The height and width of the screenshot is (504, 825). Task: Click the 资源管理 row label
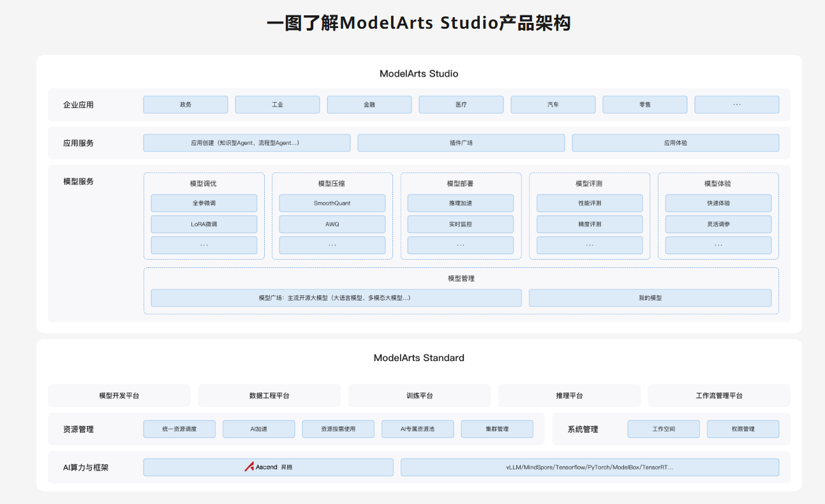click(x=78, y=429)
